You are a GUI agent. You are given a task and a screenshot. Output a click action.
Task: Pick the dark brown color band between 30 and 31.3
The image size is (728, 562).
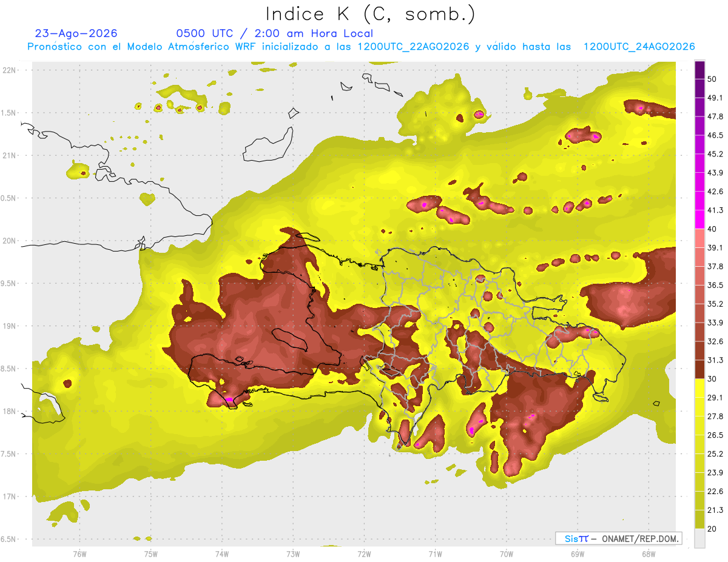(699, 369)
